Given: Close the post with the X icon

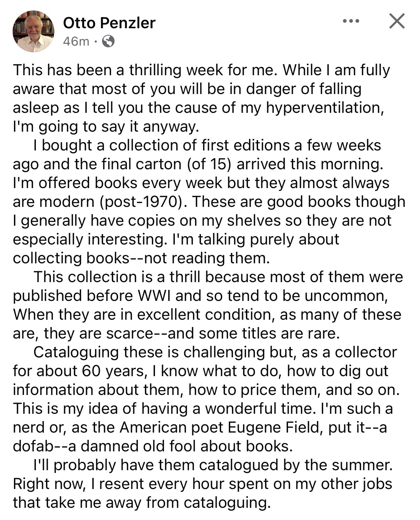Looking at the screenshot, I should 397,21.
